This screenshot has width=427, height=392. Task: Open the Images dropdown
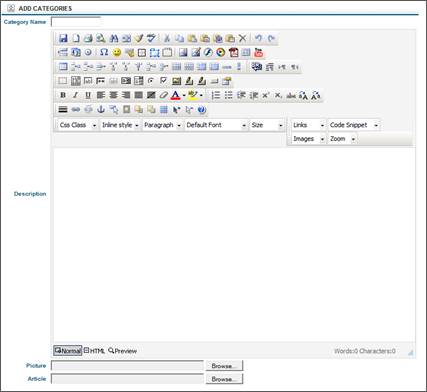pyautogui.click(x=308, y=139)
